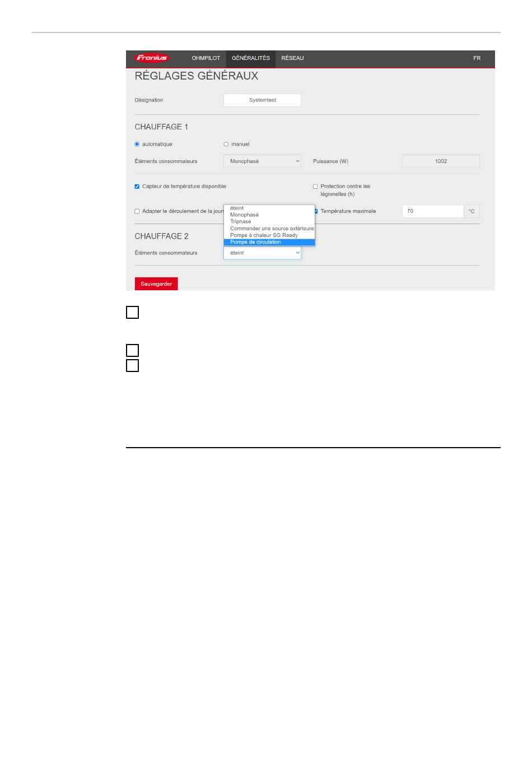Image resolution: width=532 pixels, height=767 pixels.
Task: Select Commander une source extérieure option
Action: click(269, 229)
